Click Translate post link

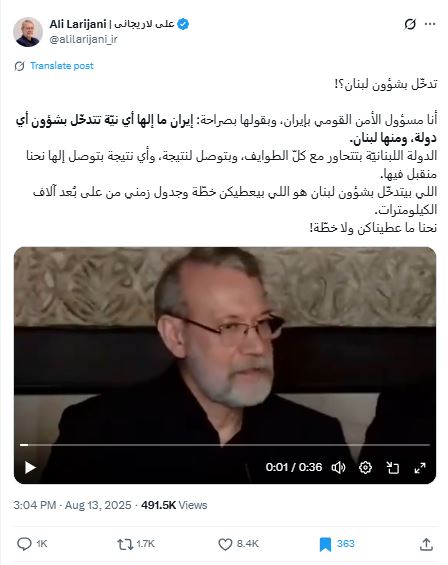[x=62, y=66]
